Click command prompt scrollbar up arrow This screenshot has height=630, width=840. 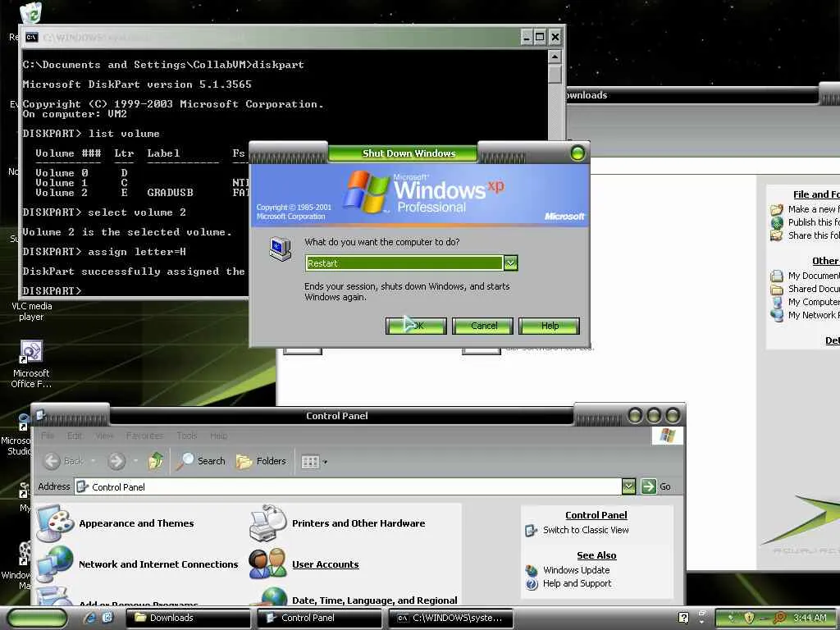tap(555, 57)
